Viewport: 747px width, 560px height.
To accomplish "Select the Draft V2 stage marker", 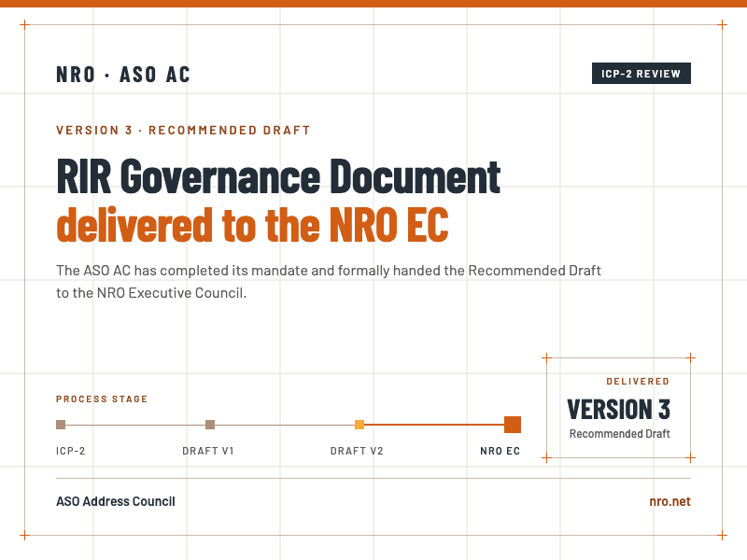I will pos(359,425).
